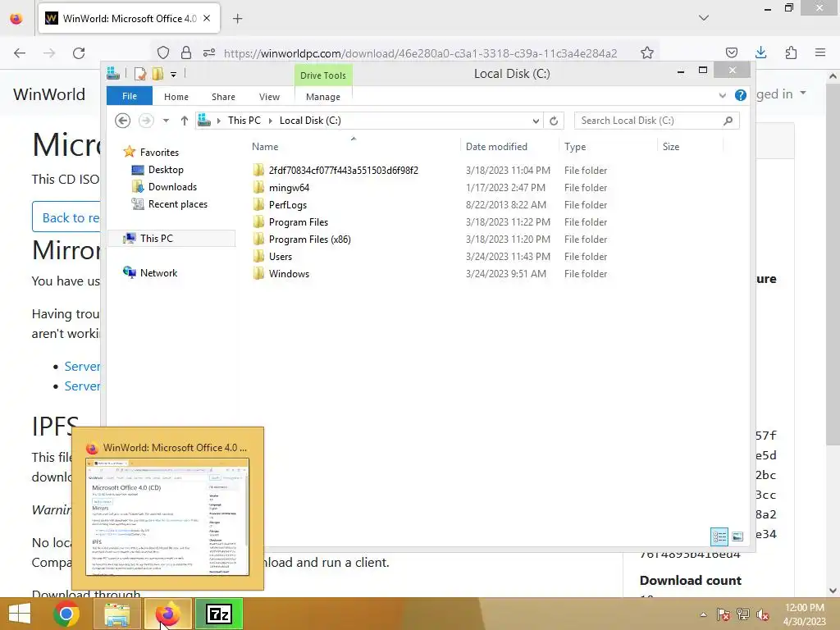Expand the Explorer ribbon chevron
The width and height of the screenshot is (840, 630).
722,95
